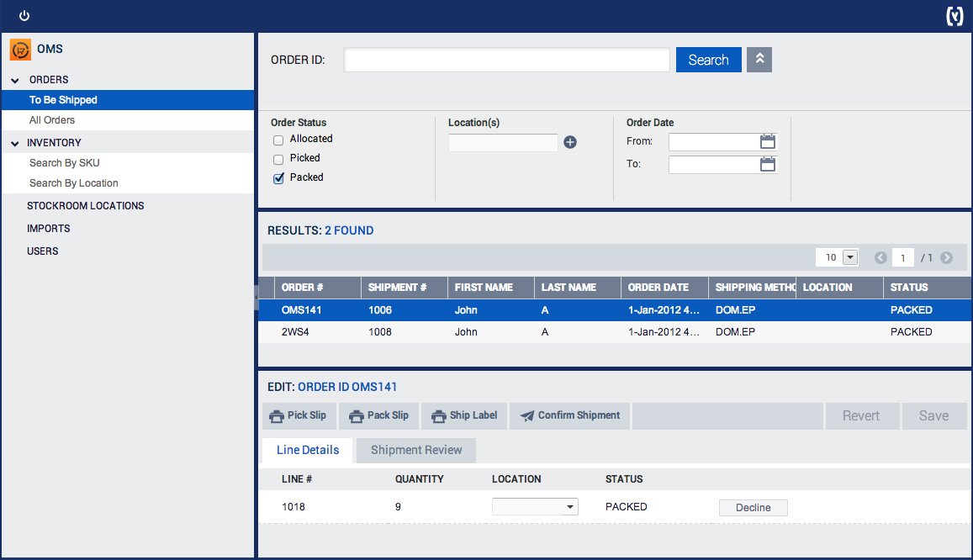Print the Ship Label
The height and width of the screenshot is (560, 973).
tap(464, 415)
